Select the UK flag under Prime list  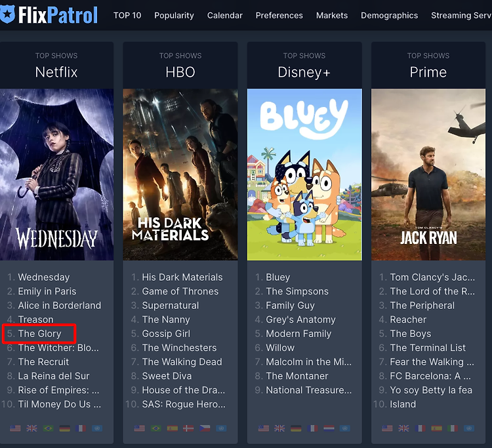click(x=404, y=428)
